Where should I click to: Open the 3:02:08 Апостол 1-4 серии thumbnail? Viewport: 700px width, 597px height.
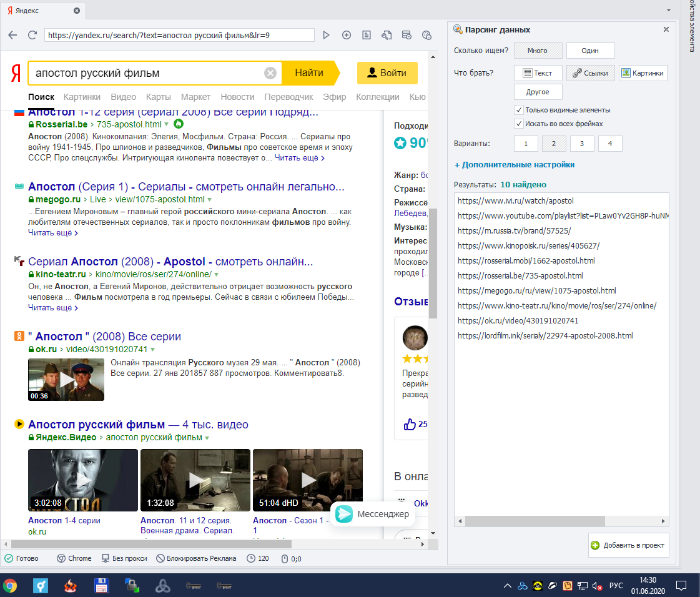pyautogui.click(x=83, y=480)
